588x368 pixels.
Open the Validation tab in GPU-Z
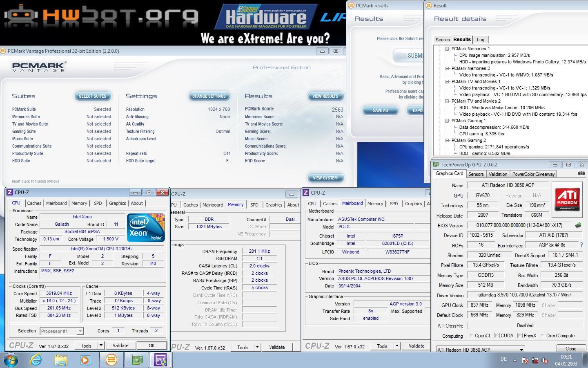pyautogui.click(x=498, y=174)
